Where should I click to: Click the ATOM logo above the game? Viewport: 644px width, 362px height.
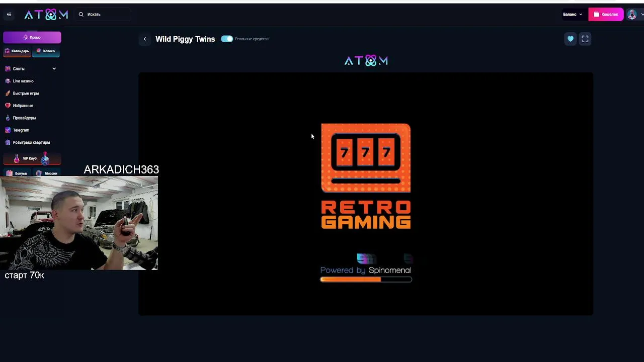tap(366, 61)
